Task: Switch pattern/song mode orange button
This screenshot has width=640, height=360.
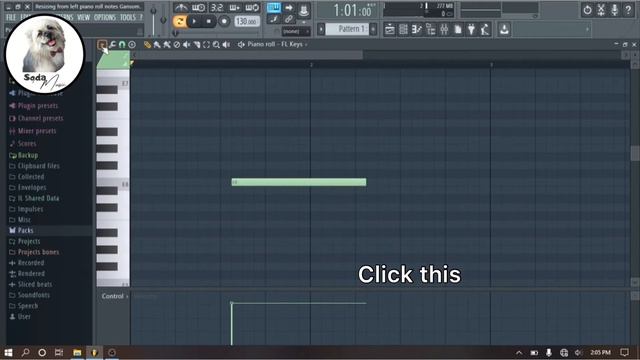Action: (179, 21)
